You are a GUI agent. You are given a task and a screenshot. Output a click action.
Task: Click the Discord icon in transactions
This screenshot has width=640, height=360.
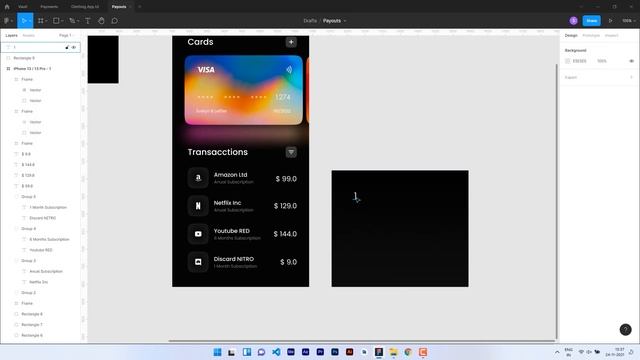point(198,262)
